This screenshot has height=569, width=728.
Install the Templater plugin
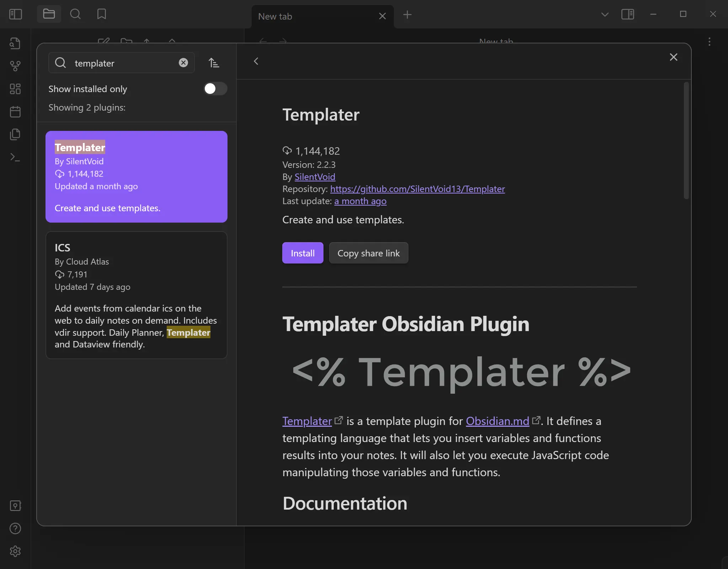(x=302, y=253)
